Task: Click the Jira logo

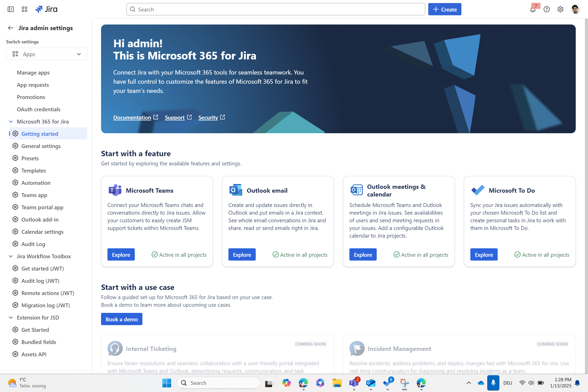Action: point(46,9)
